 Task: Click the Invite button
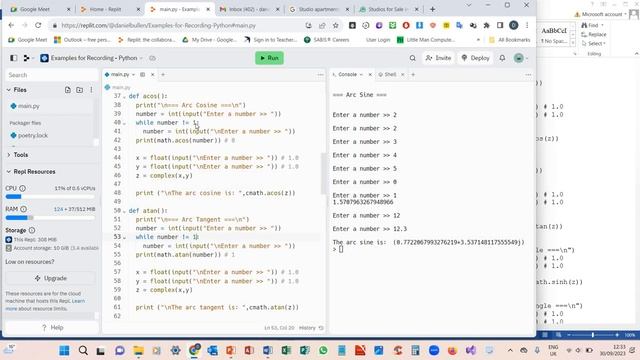pyautogui.click(x=438, y=58)
